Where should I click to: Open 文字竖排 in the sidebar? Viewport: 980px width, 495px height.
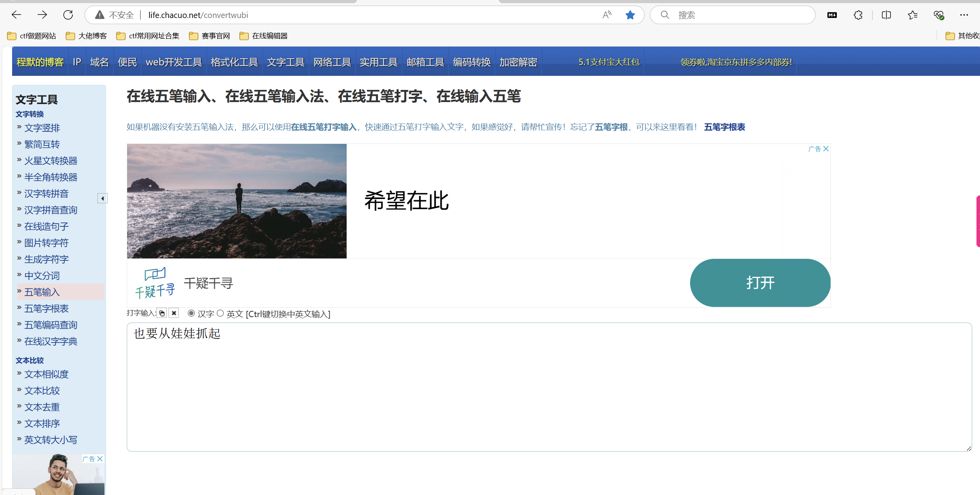(x=42, y=128)
